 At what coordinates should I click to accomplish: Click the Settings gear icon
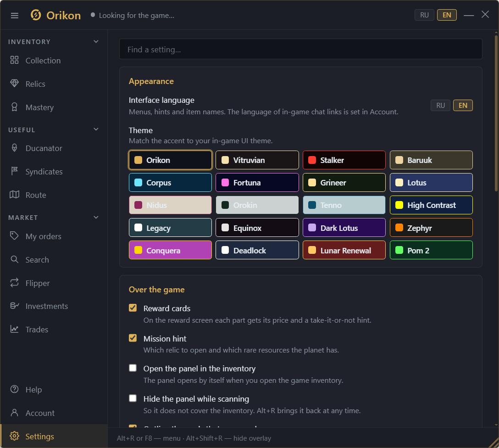[14, 436]
